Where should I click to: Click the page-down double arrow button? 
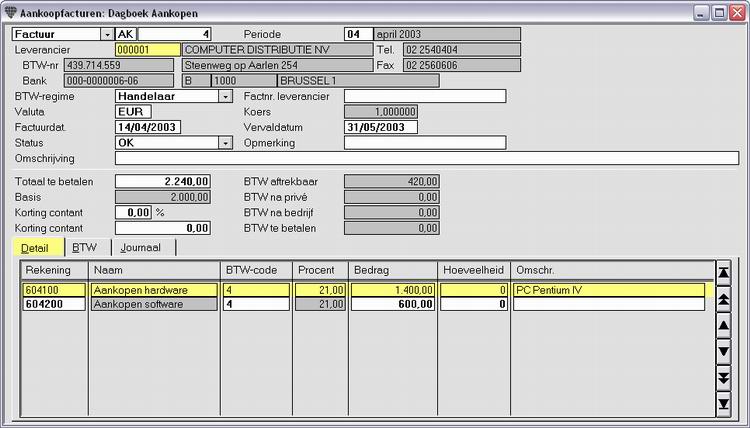pyautogui.click(x=724, y=377)
